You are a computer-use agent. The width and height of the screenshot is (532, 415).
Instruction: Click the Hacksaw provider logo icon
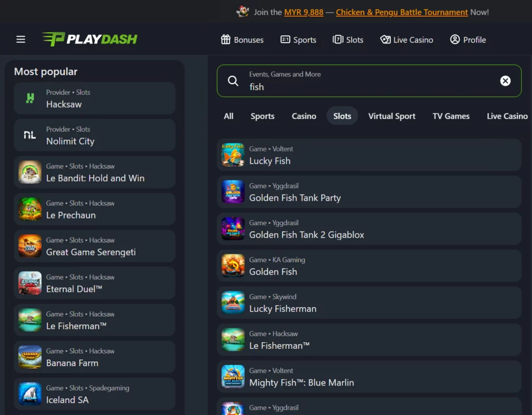30,98
